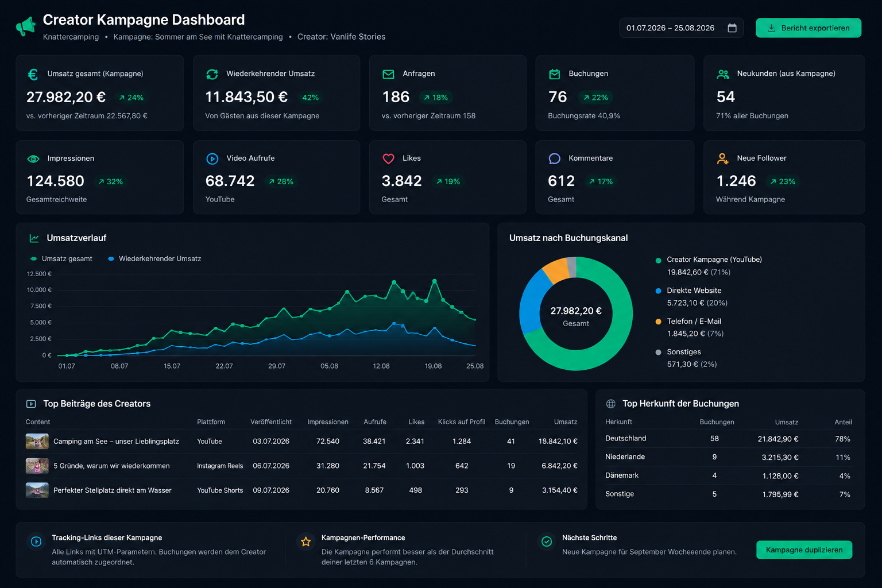Viewport: 882px width, 588px height.
Task: Click the refresh icon on Wiederkehrender Umsatz card
Action: 212,74
